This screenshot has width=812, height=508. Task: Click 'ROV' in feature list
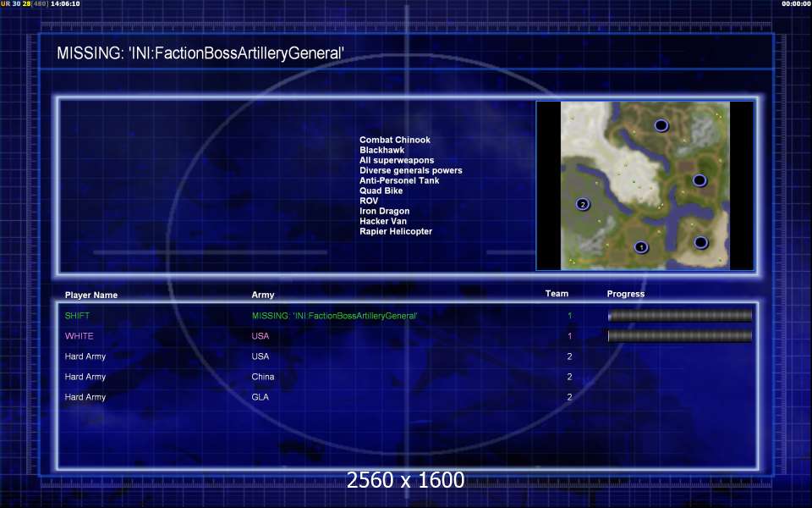[369, 201]
